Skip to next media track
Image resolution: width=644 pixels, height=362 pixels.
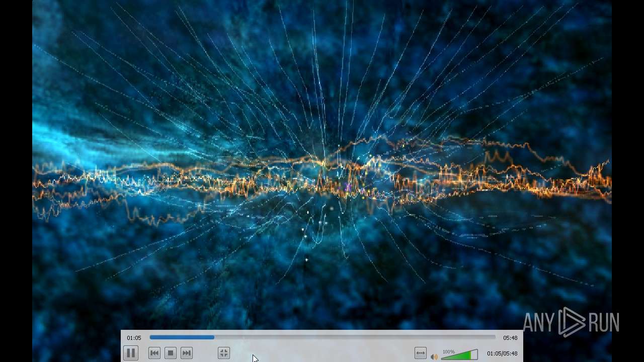[187, 353]
